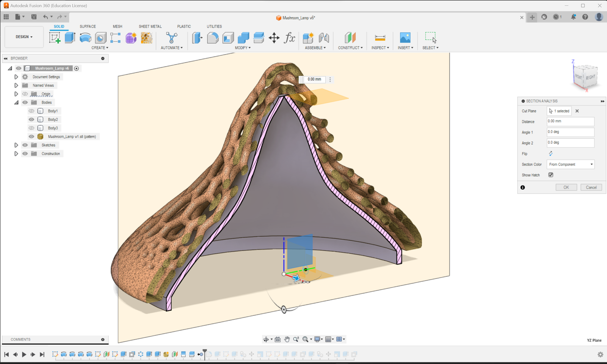Hide Body2 using its eye icon
The height and width of the screenshot is (364, 607).
(x=31, y=119)
